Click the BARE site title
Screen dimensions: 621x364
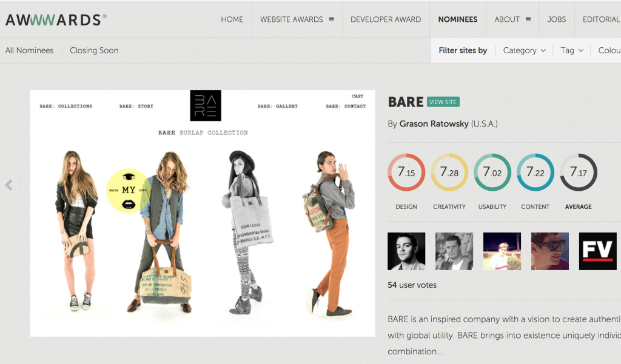[406, 102]
